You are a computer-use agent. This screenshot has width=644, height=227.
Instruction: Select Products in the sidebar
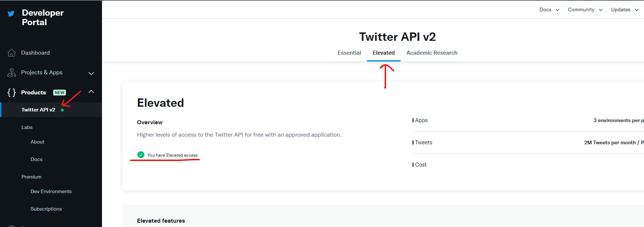pyautogui.click(x=34, y=93)
